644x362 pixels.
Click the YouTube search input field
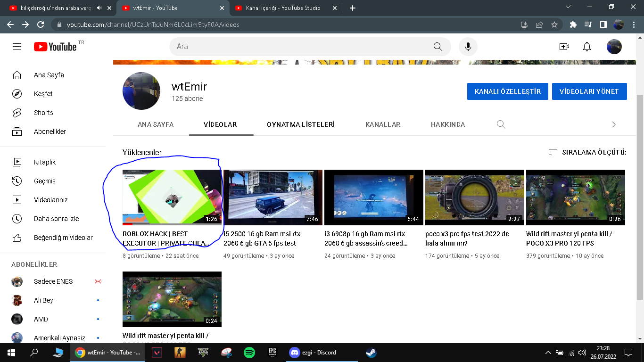pyautogui.click(x=297, y=47)
